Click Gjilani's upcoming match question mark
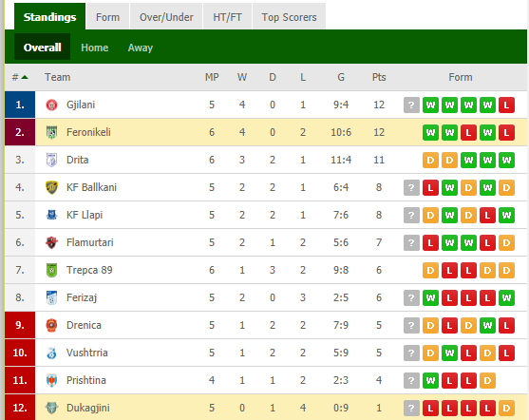 [411, 105]
